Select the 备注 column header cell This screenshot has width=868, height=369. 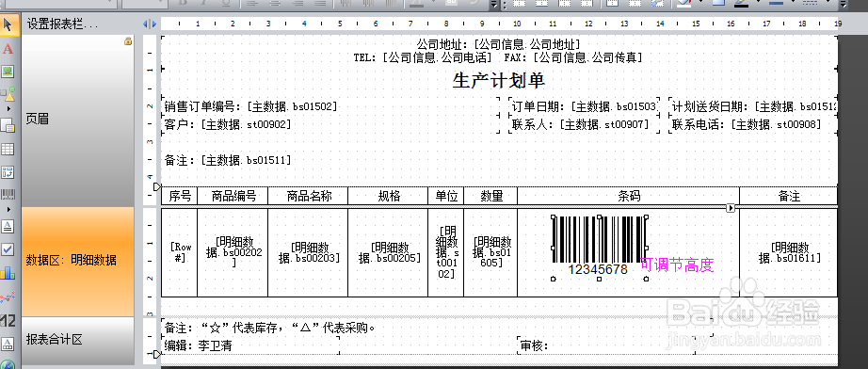tap(789, 196)
